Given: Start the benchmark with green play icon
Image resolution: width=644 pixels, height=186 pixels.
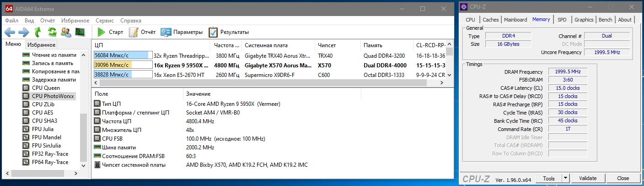Looking at the screenshot, I should [x=102, y=32].
